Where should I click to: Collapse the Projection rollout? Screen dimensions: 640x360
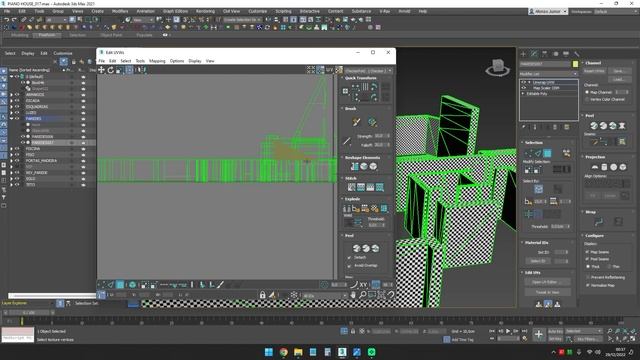pyautogui.click(x=582, y=157)
